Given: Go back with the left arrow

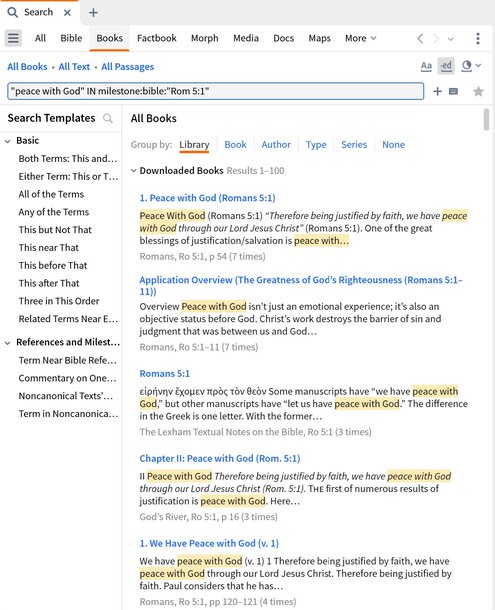Looking at the screenshot, I should pos(420,39).
